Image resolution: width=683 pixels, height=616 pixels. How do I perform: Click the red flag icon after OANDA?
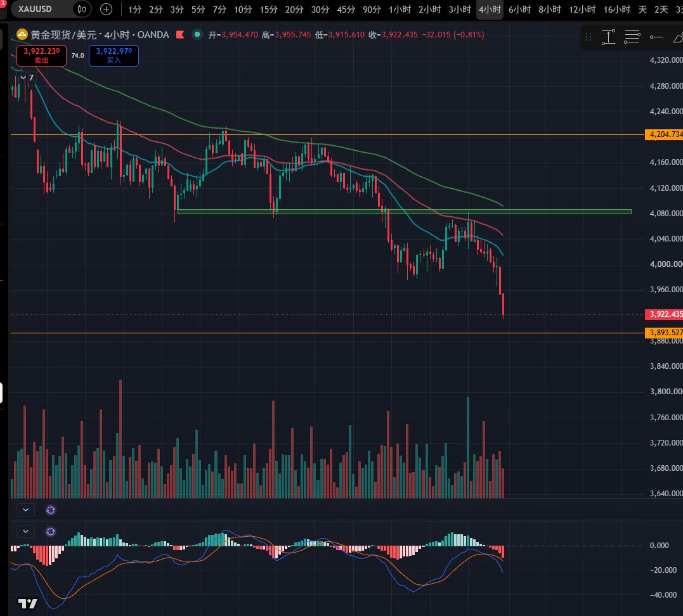coord(180,34)
